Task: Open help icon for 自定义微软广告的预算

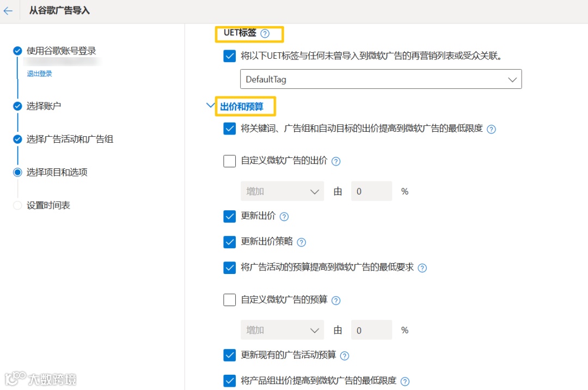Action: 336,300
